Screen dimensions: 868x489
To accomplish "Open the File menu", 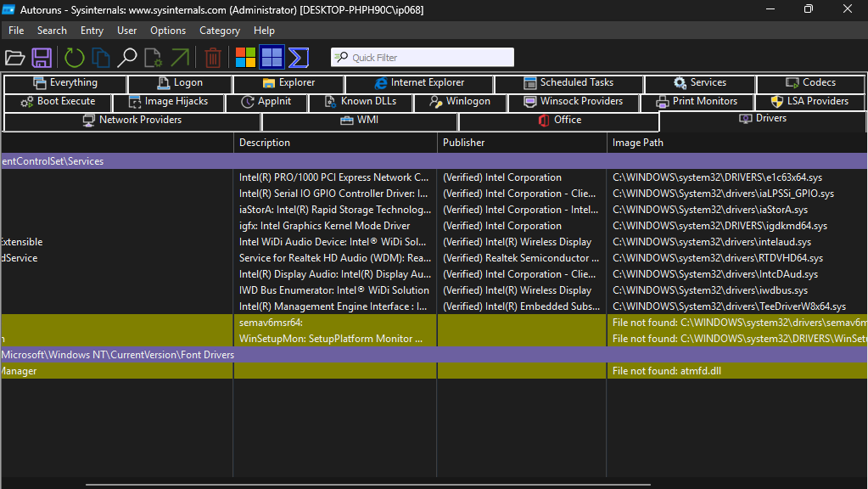I will pyautogui.click(x=16, y=31).
